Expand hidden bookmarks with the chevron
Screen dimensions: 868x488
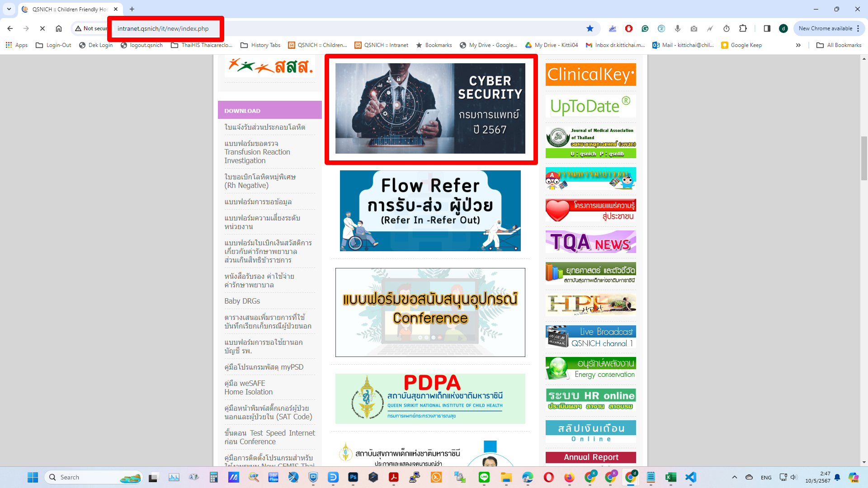pyautogui.click(x=798, y=45)
